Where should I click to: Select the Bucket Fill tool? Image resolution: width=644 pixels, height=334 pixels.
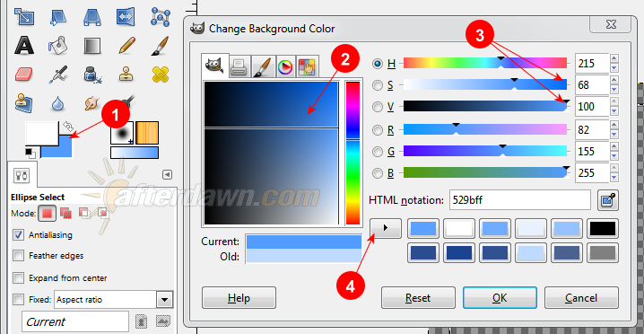pos(58,45)
